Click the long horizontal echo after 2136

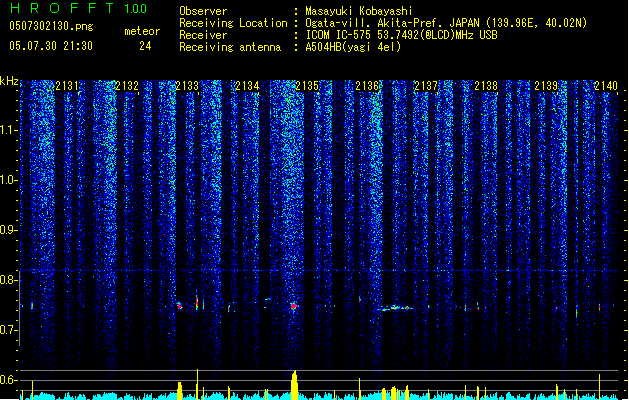[395, 308]
